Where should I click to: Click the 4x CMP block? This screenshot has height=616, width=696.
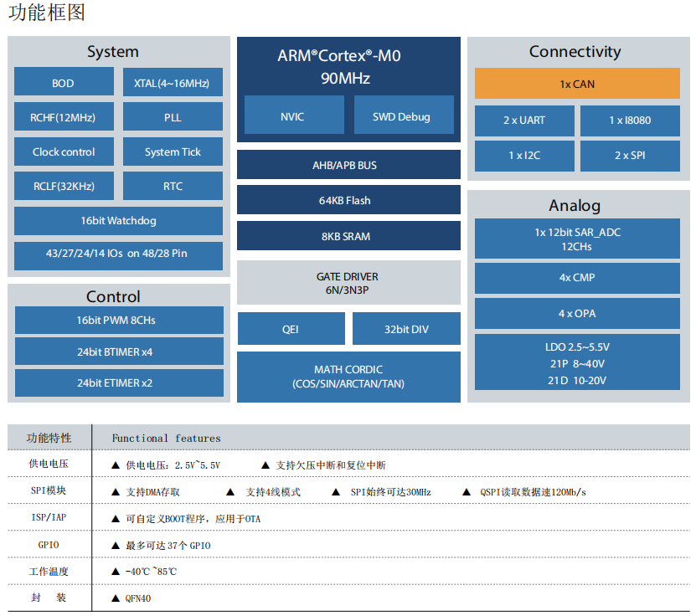(x=577, y=278)
